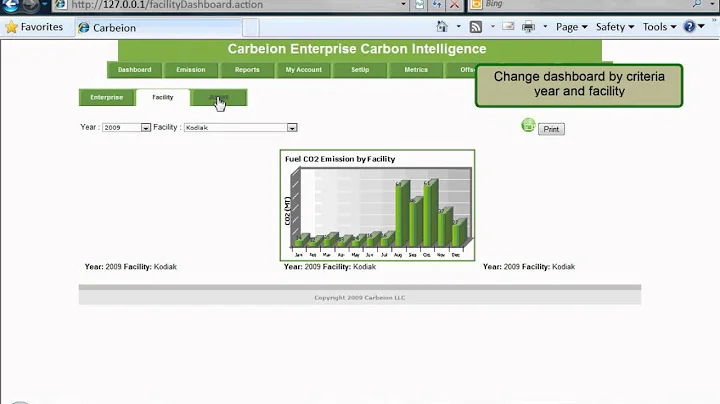720x404 pixels.
Task: Expand the Year dropdown
Action: (146, 128)
